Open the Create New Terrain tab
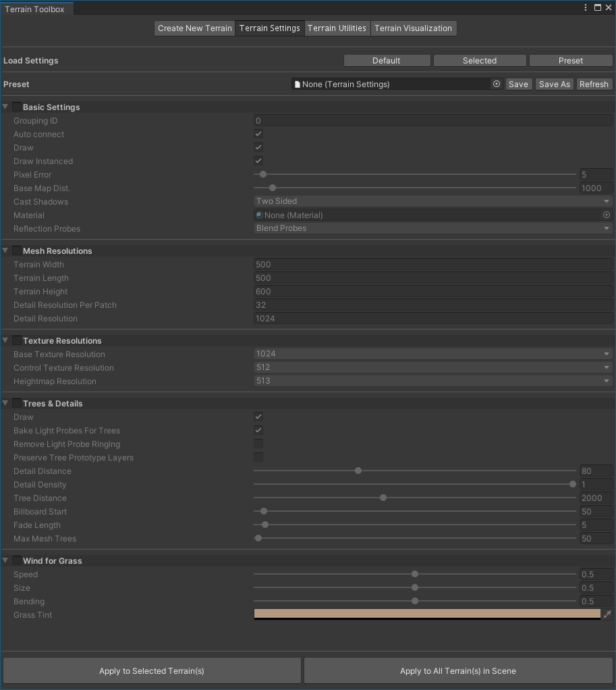This screenshot has height=690, width=616. [194, 28]
